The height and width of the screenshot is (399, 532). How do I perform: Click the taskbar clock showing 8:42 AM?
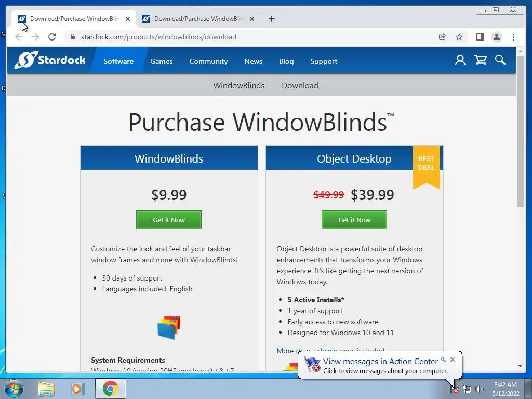coord(506,389)
